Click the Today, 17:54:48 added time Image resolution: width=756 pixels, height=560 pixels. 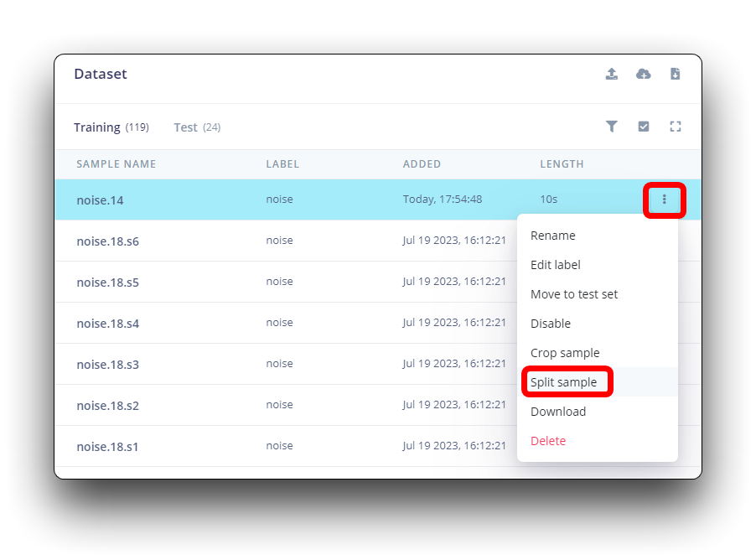tap(443, 200)
